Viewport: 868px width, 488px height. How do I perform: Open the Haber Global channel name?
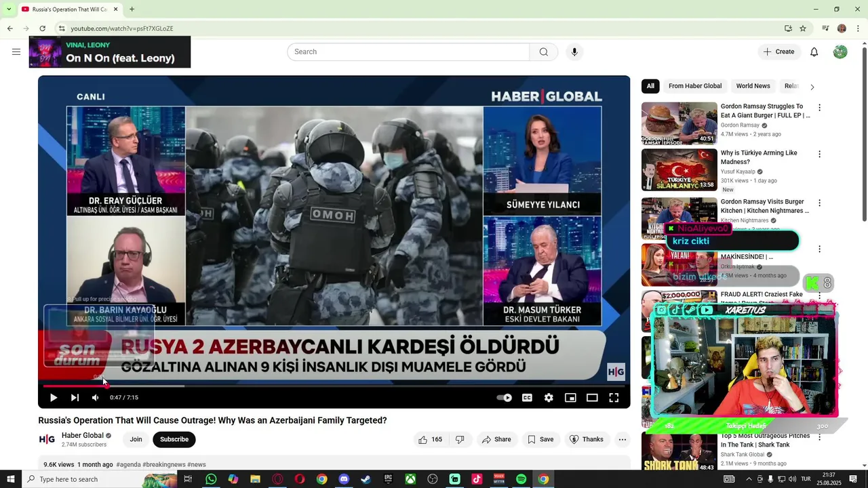coord(83,436)
